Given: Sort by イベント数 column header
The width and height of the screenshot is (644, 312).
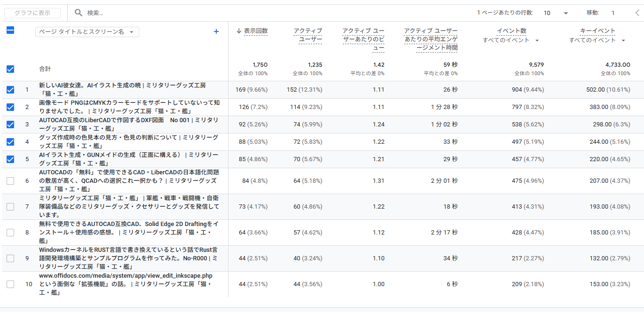Looking at the screenshot, I should click(x=511, y=31).
